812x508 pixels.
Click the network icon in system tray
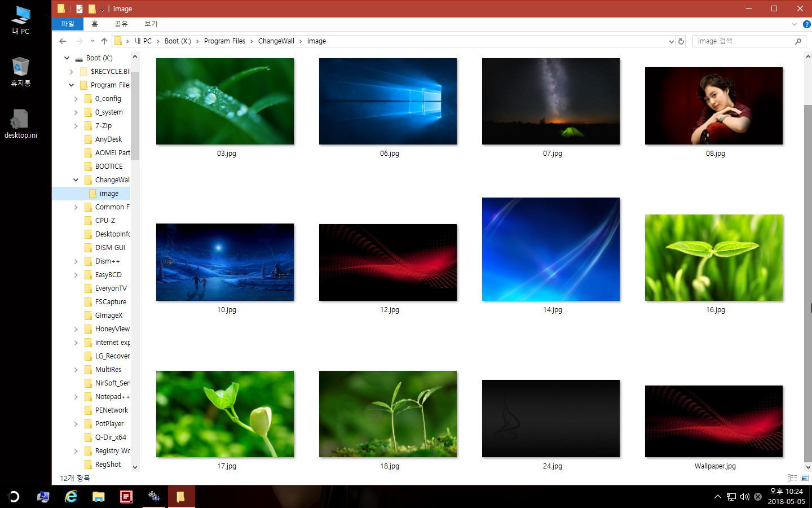(x=731, y=497)
